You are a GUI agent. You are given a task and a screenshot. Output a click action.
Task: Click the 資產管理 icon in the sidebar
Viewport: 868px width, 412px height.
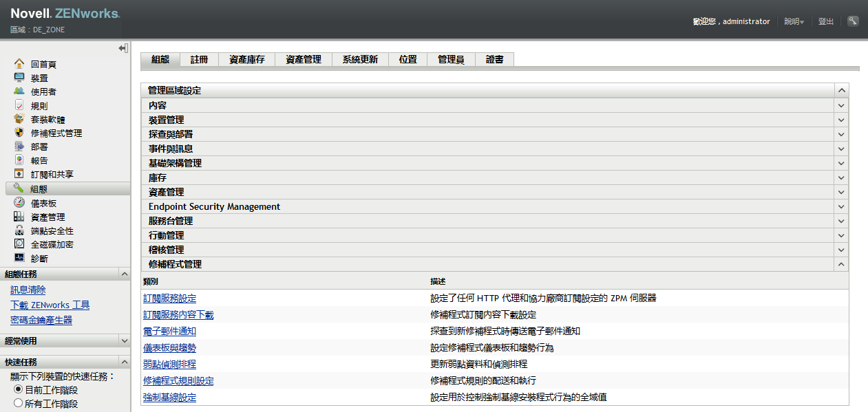pyautogui.click(x=19, y=217)
